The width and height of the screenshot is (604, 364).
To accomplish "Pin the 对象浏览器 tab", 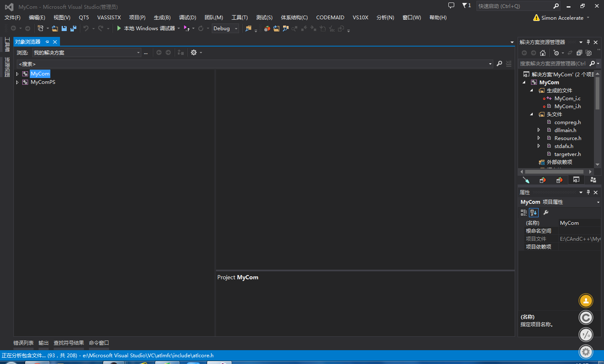I will click(47, 42).
